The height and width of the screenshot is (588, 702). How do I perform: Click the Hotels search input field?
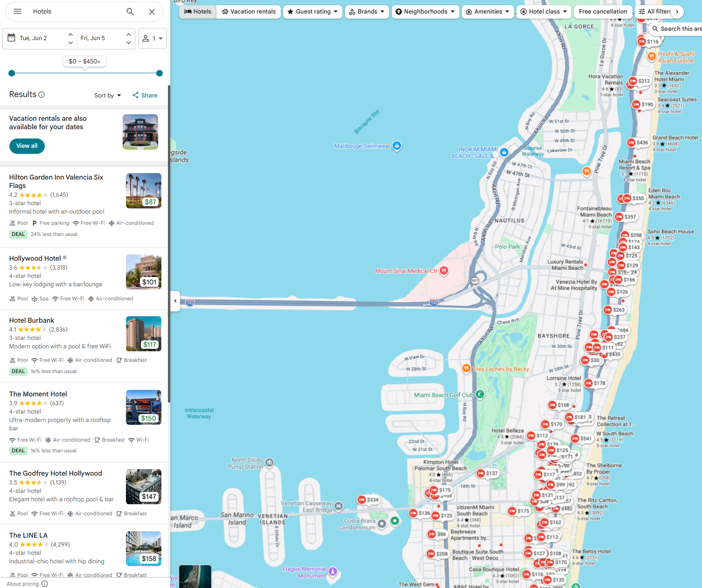pyautogui.click(x=75, y=12)
